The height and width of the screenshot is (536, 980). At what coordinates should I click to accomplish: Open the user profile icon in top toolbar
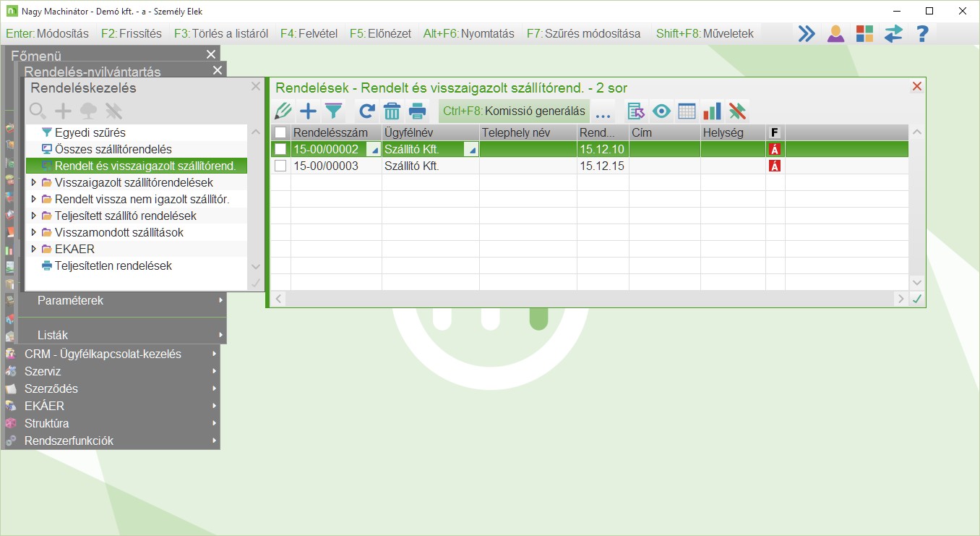[x=835, y=33]
